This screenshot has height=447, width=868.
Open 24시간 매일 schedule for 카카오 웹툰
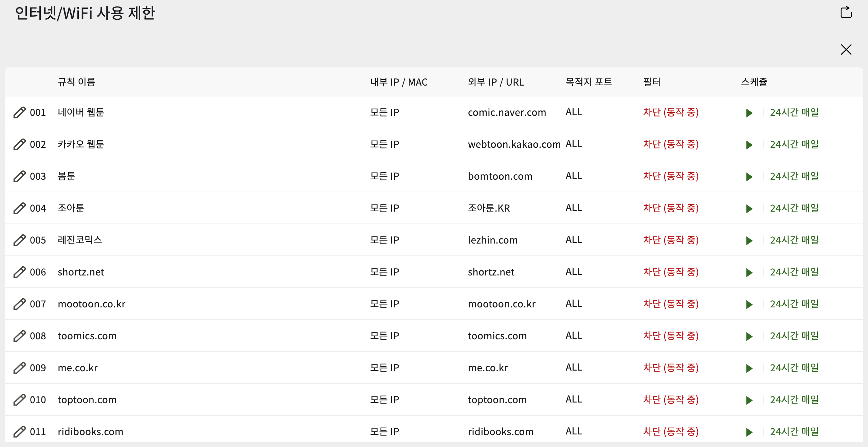(x=794, y=144)
